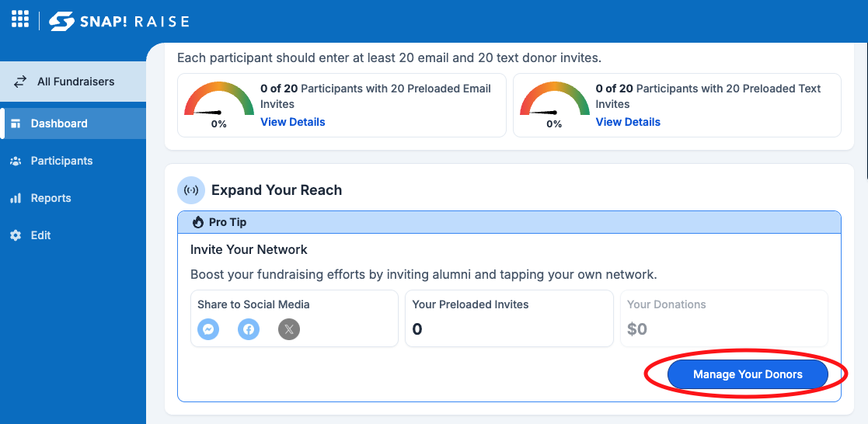Share via the X social icon
Image resolution: width=868 pixels, height=424 pixels.
[289, 330]
